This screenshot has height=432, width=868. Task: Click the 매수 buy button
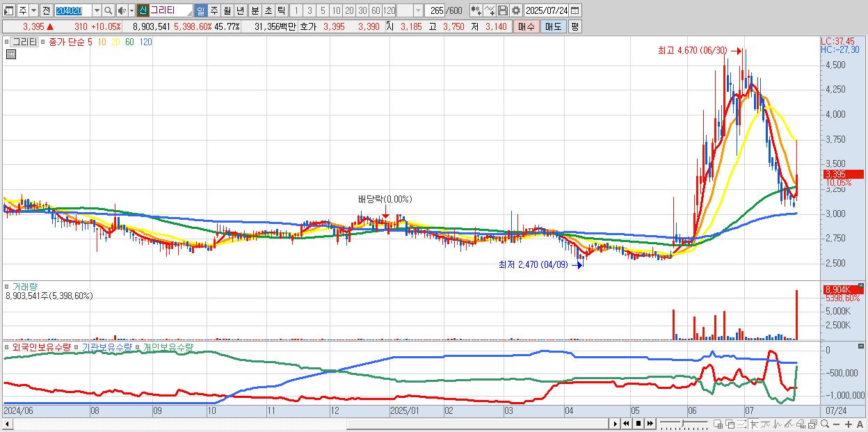coord(526,26)
